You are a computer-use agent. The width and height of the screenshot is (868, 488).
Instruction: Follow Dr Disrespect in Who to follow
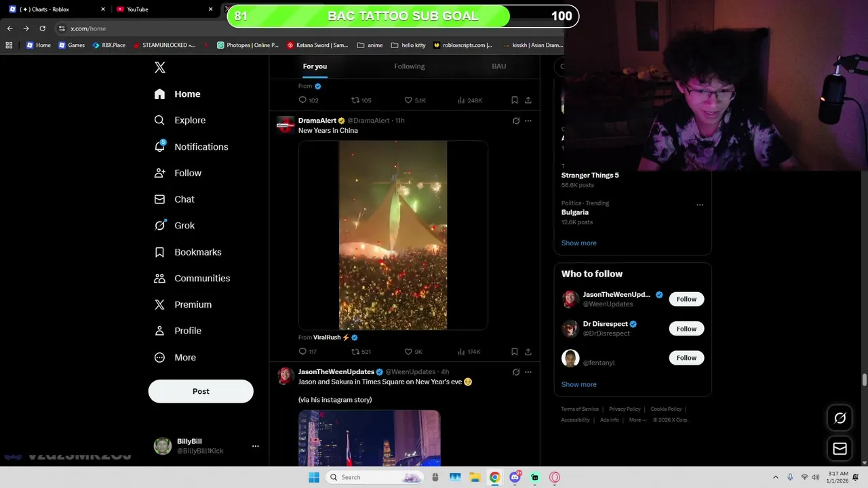(x=686, y=329)
